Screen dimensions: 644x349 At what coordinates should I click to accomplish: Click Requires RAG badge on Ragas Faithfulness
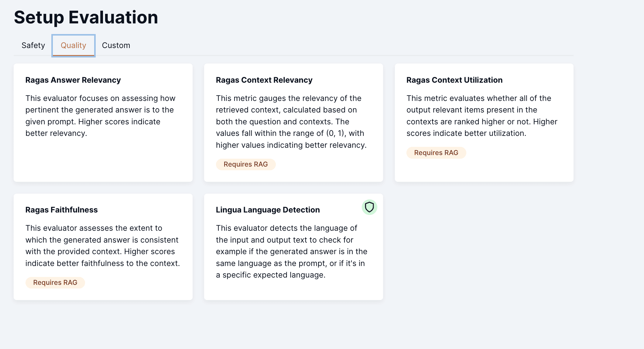(55, 282)
